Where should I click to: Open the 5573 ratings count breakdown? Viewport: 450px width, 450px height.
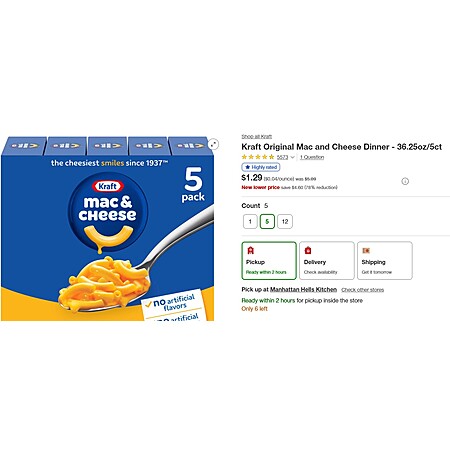pyautogui.click(x=282, y=157)
